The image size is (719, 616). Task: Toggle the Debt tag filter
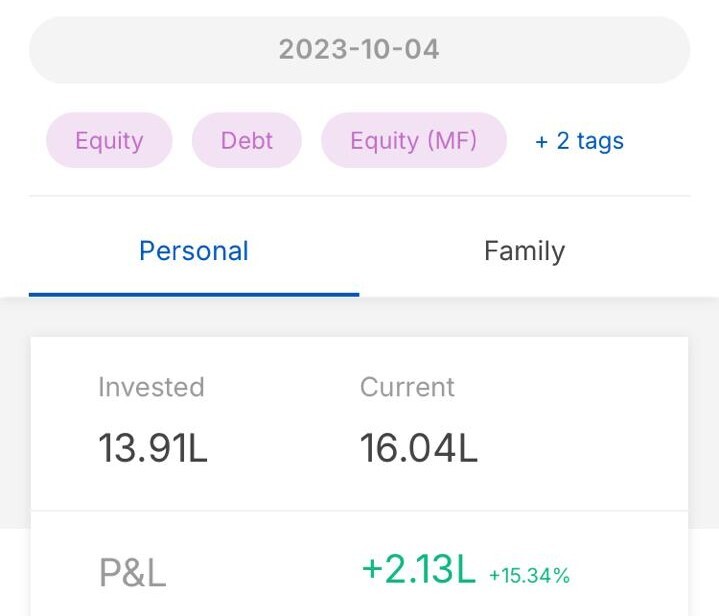(247, 140)
